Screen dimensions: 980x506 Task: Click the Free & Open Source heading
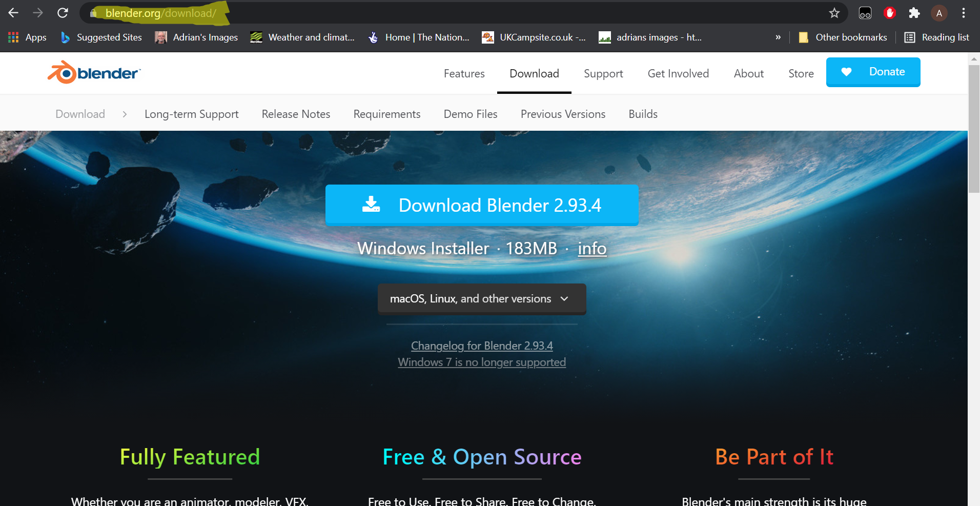pyautogui.click(x=482, y=457)
